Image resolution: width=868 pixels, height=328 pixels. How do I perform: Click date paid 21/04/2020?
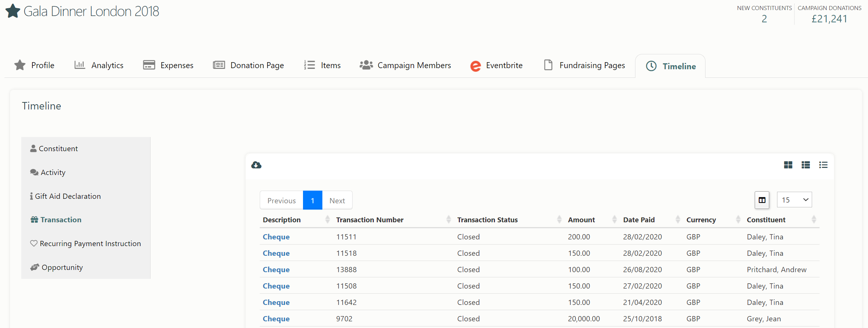643,302
